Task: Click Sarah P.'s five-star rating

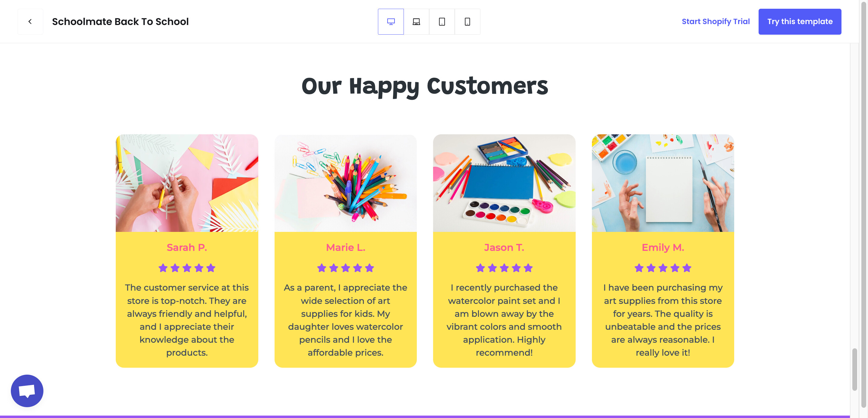Action: pyautogui.click(x=187, y=268)
